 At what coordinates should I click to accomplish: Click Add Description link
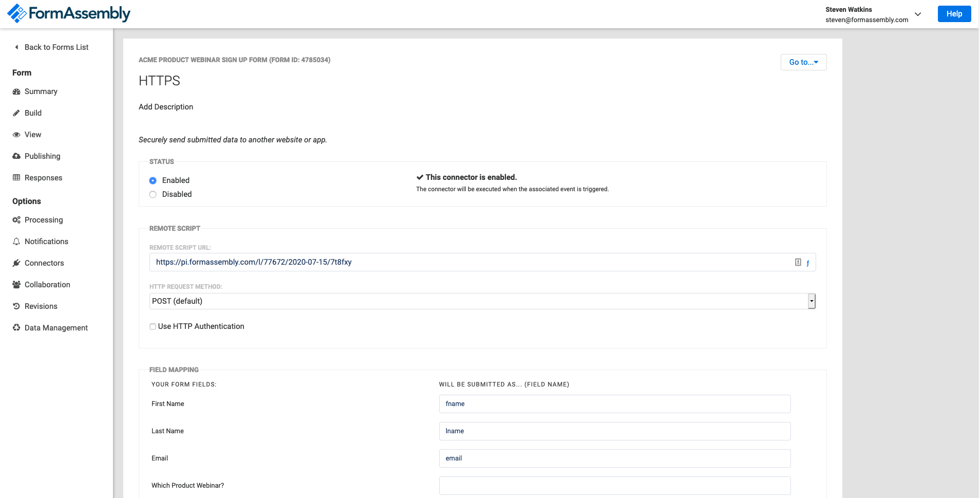click(166, 107)
